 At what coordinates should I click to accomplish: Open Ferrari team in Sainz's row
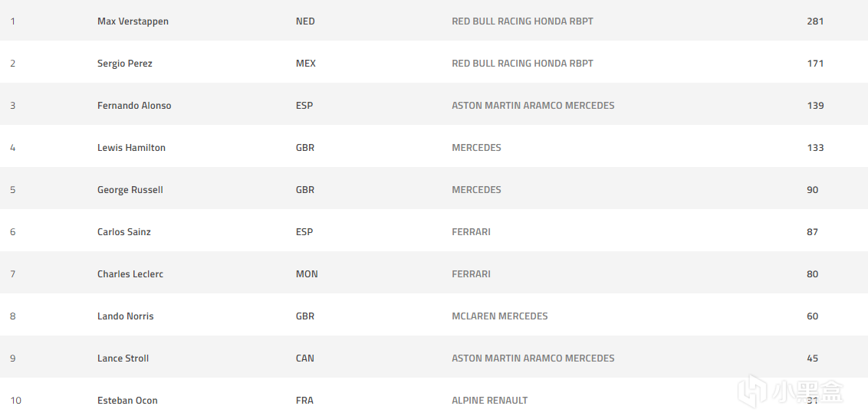click(471, 232)
